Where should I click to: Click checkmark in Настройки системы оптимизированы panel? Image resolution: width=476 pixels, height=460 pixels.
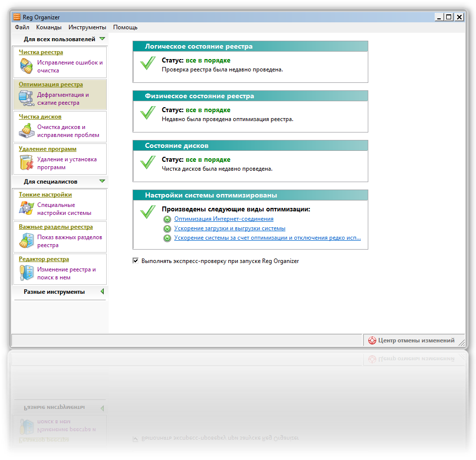(148, 212)
